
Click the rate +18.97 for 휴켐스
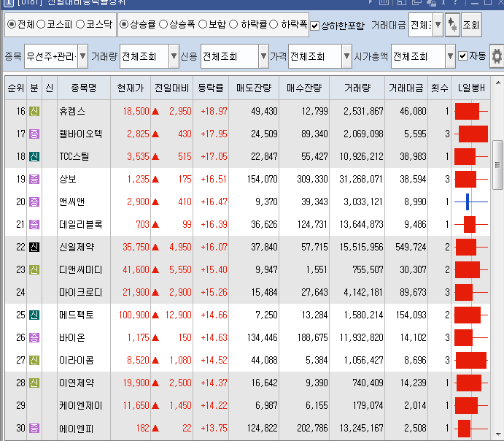[x=214, y=111]
